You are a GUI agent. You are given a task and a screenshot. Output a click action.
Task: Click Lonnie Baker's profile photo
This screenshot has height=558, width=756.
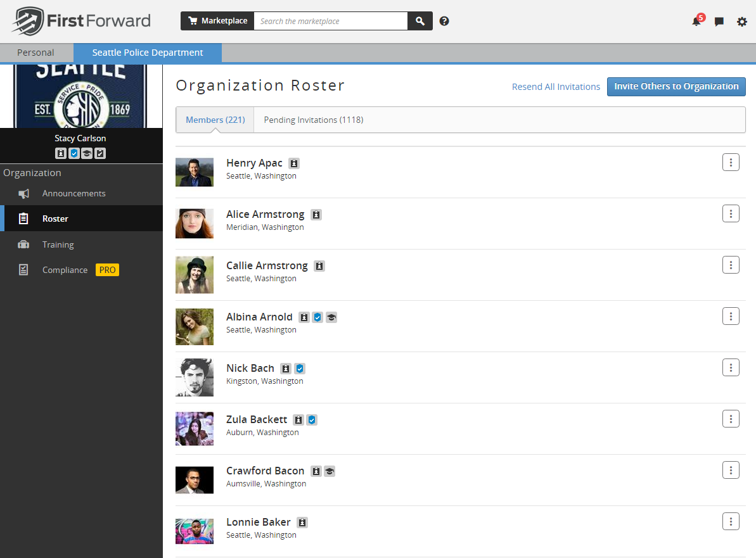(x=195, y=531)
